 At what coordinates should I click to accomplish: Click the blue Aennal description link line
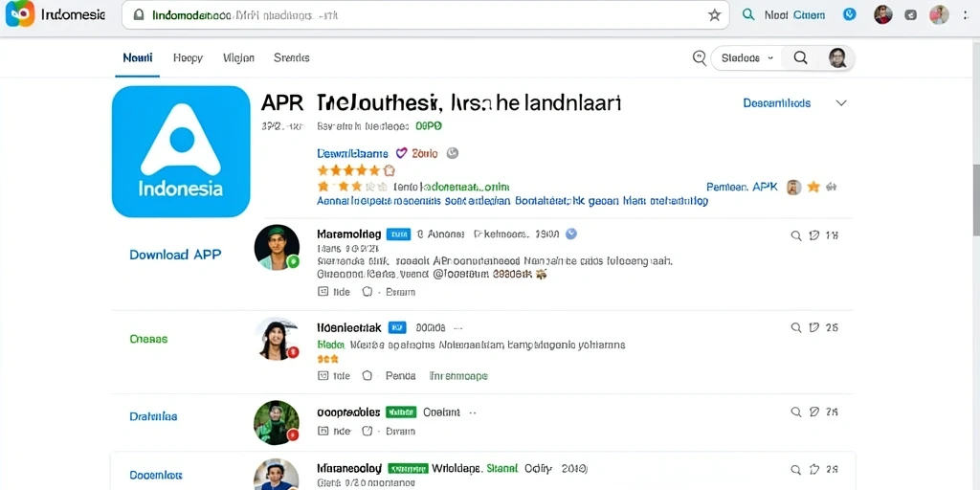pyautogui.click(x=513, y=201)
